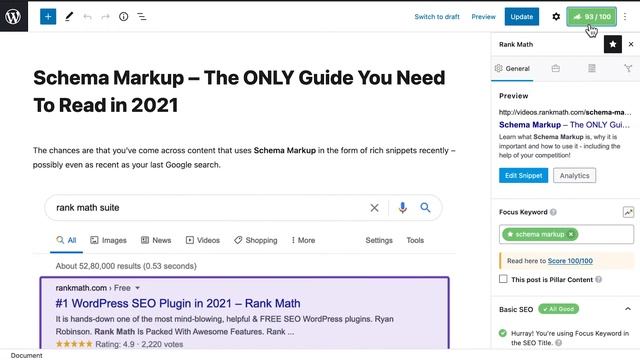Clear the search box X icon
The image size is (640, 360).
point(374,208)
